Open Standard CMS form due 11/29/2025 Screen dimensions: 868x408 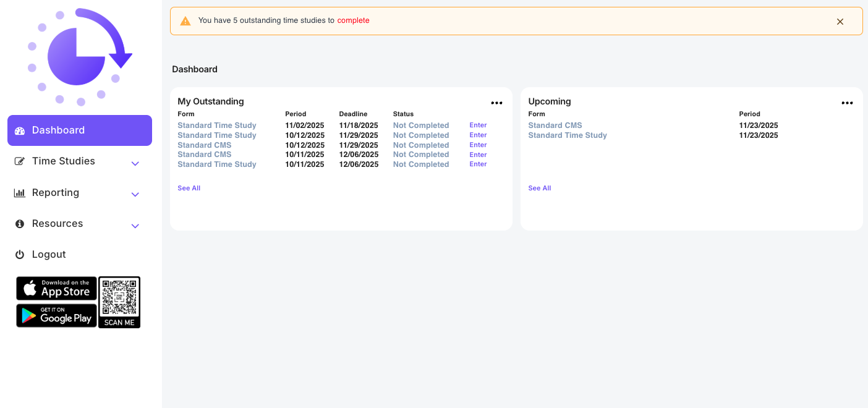pos(205,145)
